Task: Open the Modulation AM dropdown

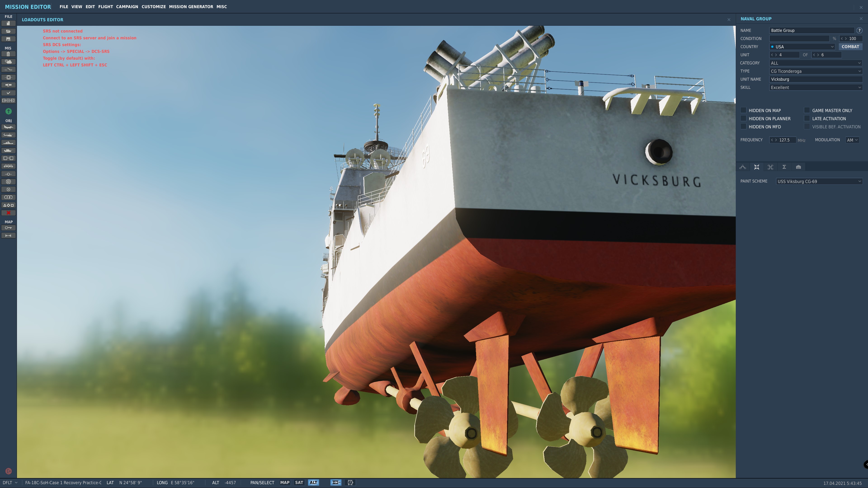Action: (852, 140)
